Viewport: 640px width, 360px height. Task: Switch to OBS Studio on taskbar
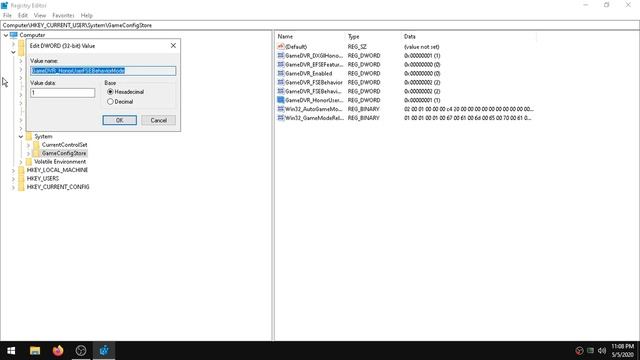(81, 351)
